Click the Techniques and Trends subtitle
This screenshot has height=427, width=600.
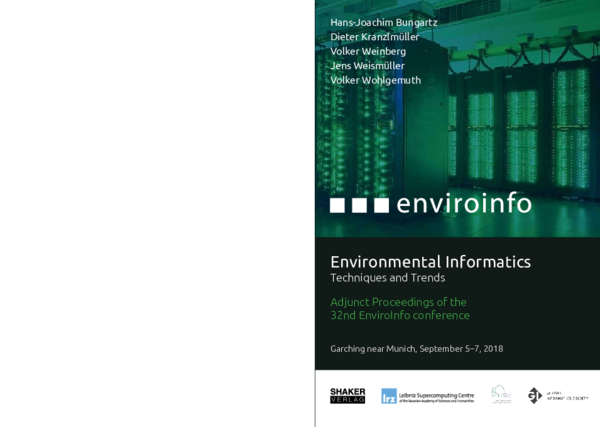pos(388,278)
